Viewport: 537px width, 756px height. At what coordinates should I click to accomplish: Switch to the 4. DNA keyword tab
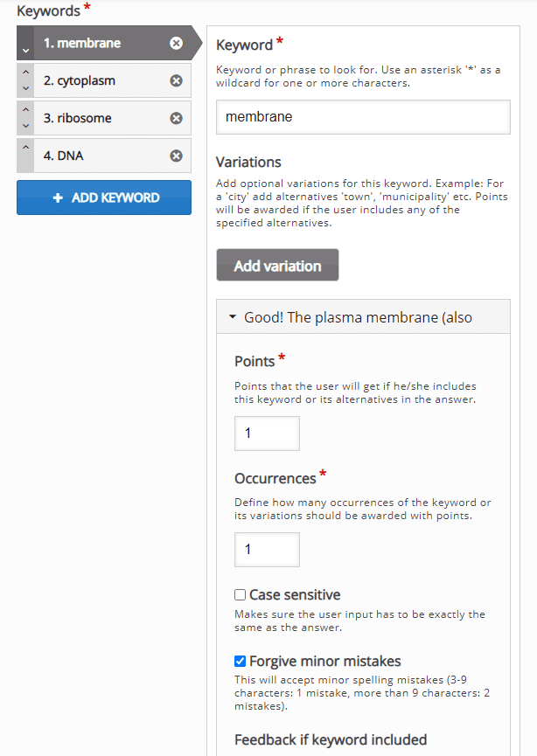pos(104,156)
